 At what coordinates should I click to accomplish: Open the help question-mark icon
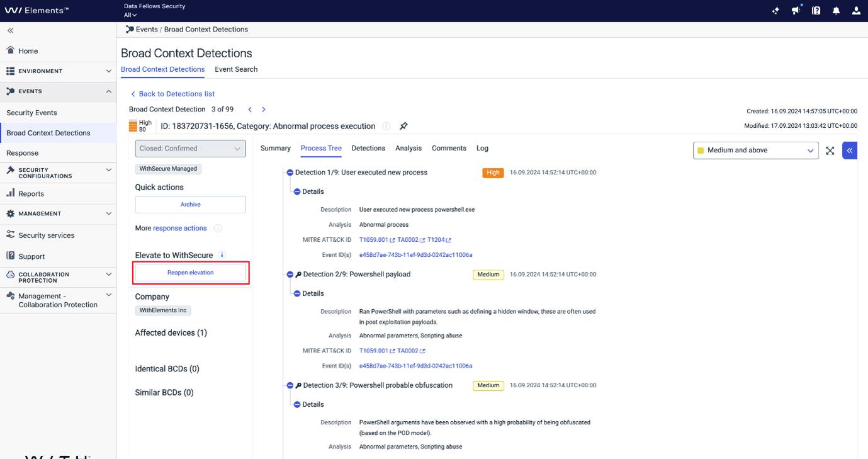click(x=816, y=11)
